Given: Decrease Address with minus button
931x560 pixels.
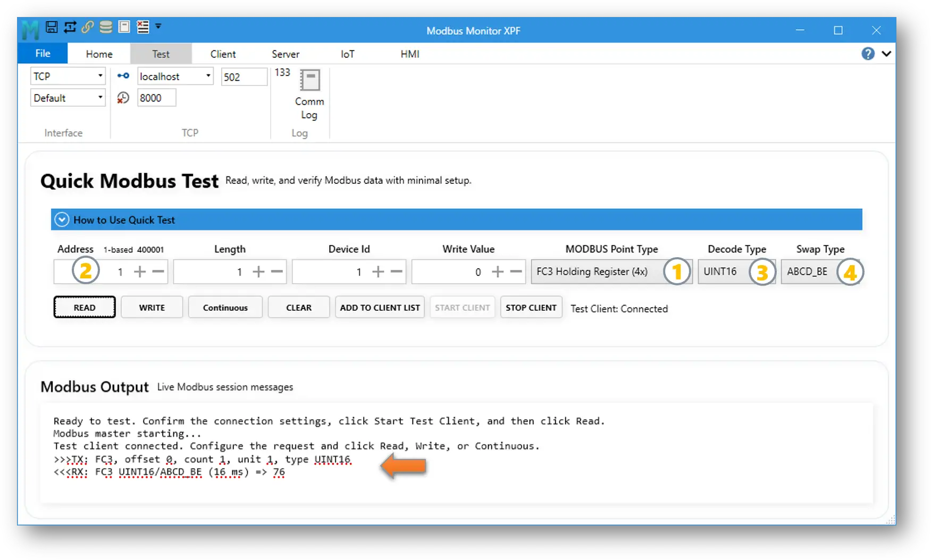Looking at the screenshot, I should click(158, 271).
